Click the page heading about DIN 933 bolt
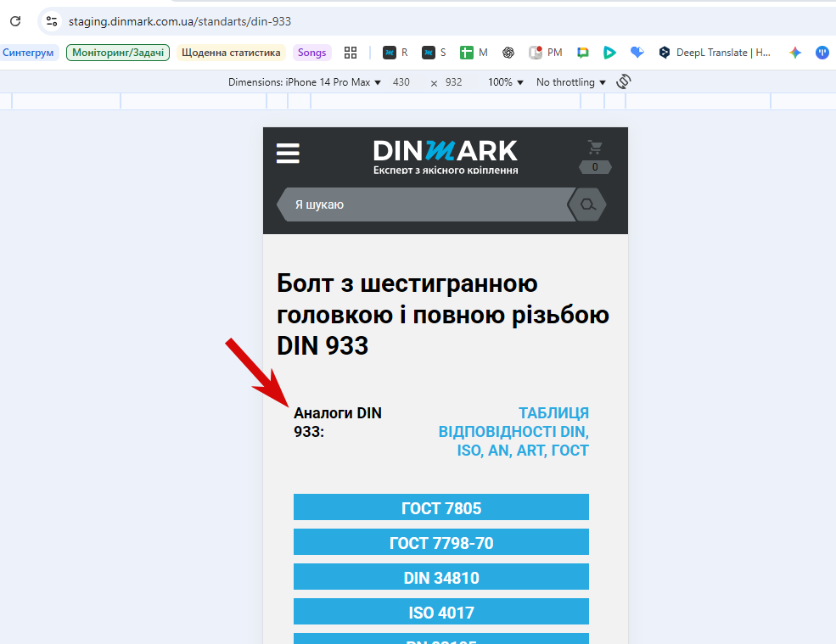This screenshot has width=836, height=644. tap(442, 315)
